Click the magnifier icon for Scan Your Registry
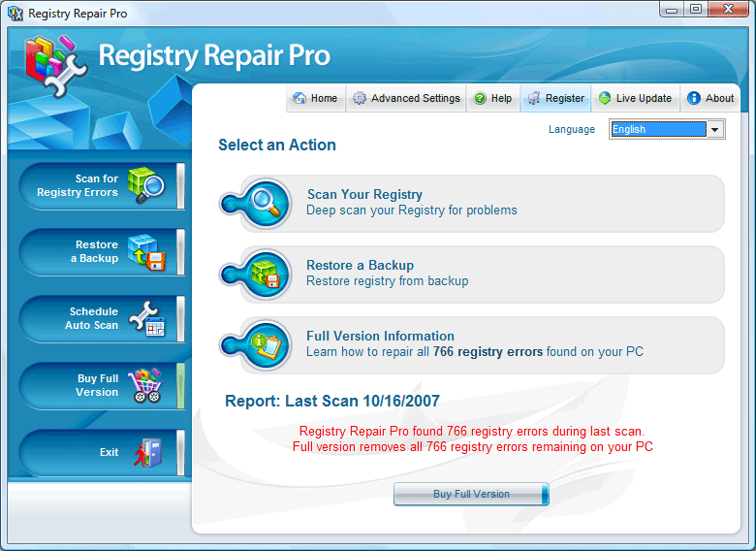Image resolution: width=756 pixels, height=551 pixels. (x=265, y=203)
